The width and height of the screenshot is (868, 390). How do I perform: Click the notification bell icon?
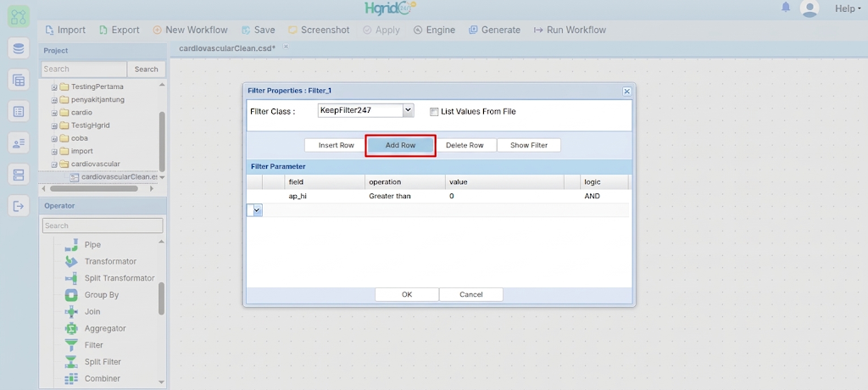[x=786, y=8]
